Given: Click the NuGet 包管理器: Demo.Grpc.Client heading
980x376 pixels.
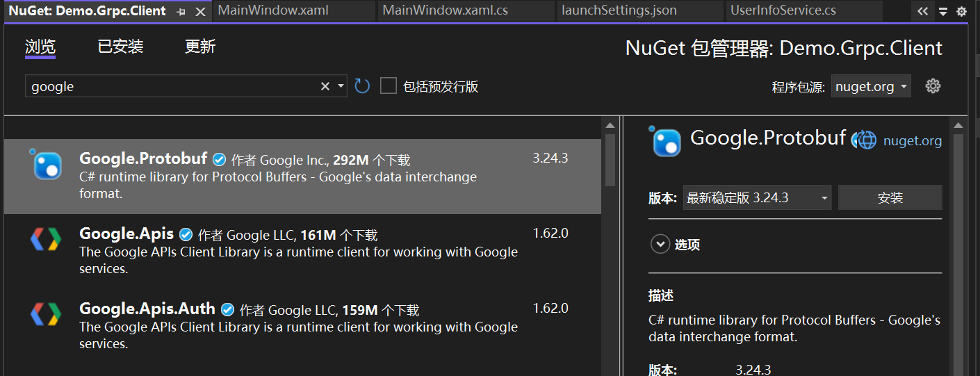Looking at the screenshot, I should click(x=784, y=48).
